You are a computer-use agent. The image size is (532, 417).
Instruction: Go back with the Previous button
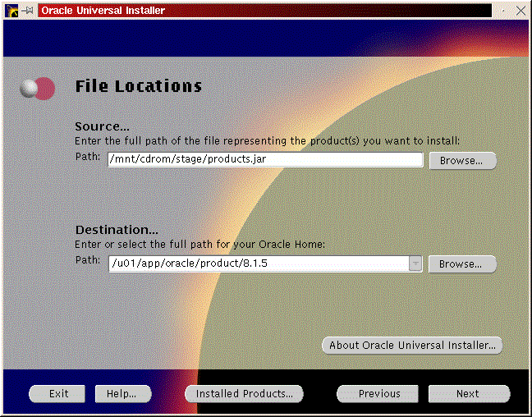[x=378, y=394]
